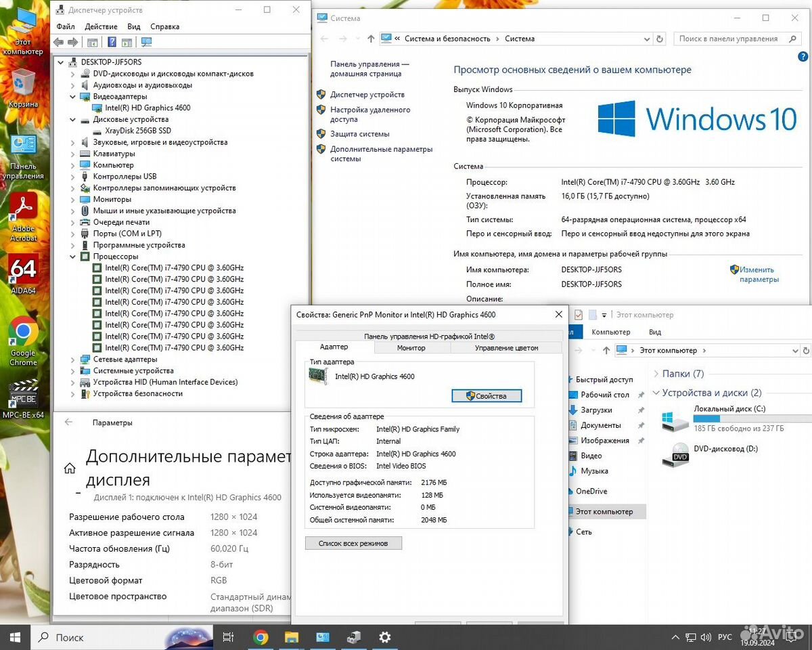Click the РУС language indicator in system tray
812x650 pixels.
coord(725,637)
